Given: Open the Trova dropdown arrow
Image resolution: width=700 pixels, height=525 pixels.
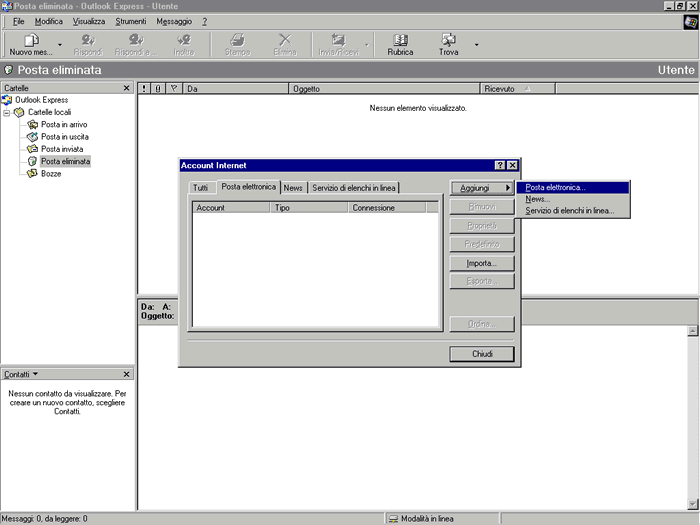Looking at the screenshot, I should (476, 45).
